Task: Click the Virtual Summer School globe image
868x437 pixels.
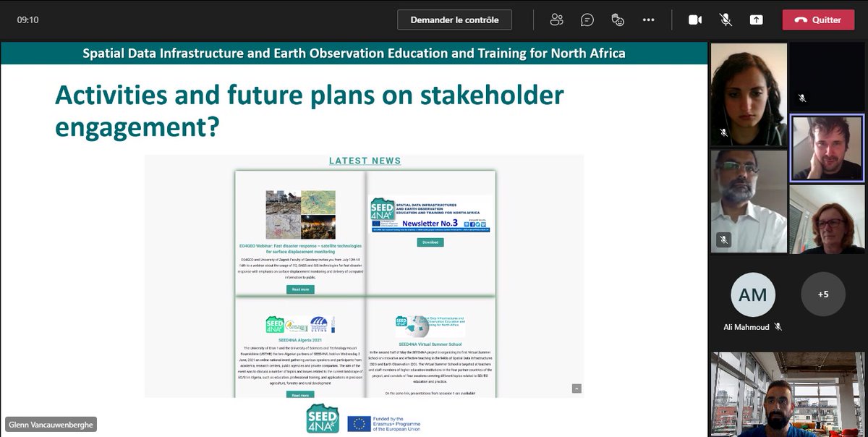Action: click(x=430, y=326)
